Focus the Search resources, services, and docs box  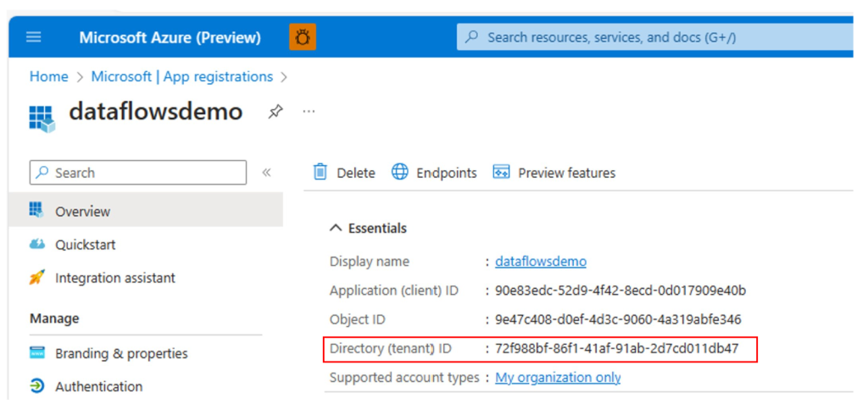pyautogui.click(x=655, y=37)
